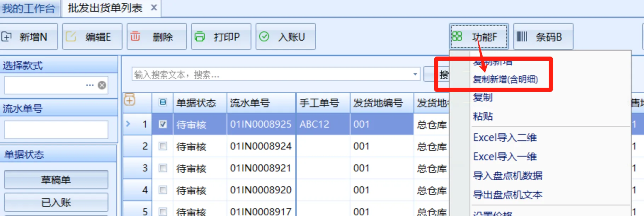Click the Edit (编辑E) pencil icon
This screenshot has height=216, width=644.
(x=71, y=36)
